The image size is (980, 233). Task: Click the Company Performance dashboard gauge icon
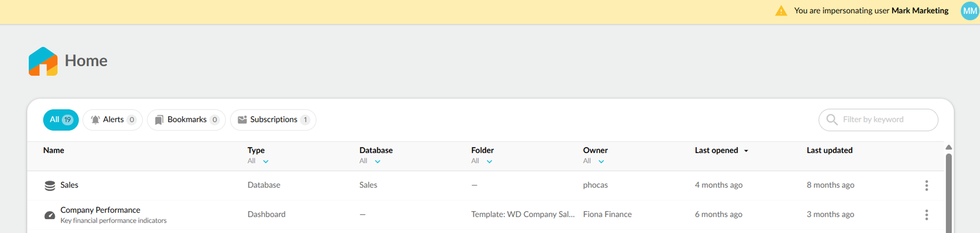click(49, 215)
